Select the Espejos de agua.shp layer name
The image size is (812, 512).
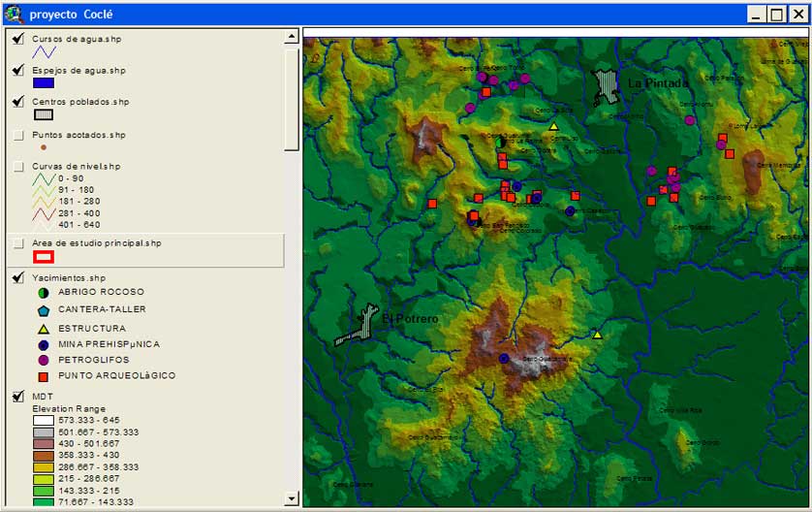click(78, 71)
